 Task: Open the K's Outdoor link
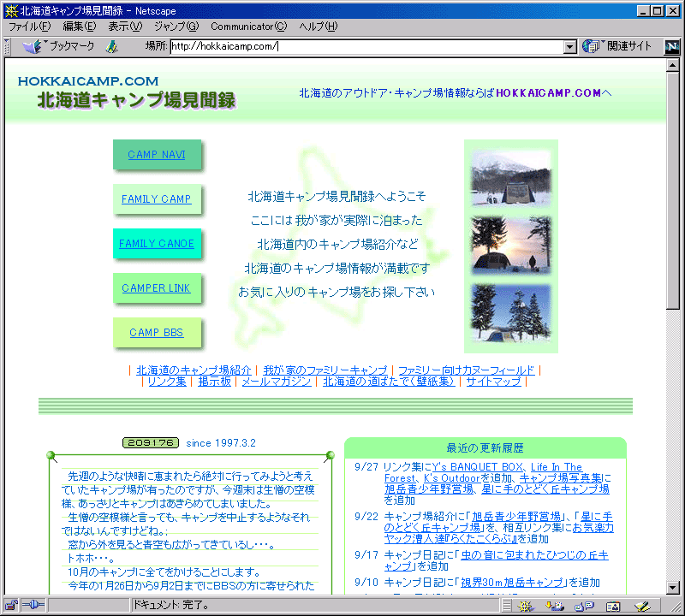pos(453,478)
